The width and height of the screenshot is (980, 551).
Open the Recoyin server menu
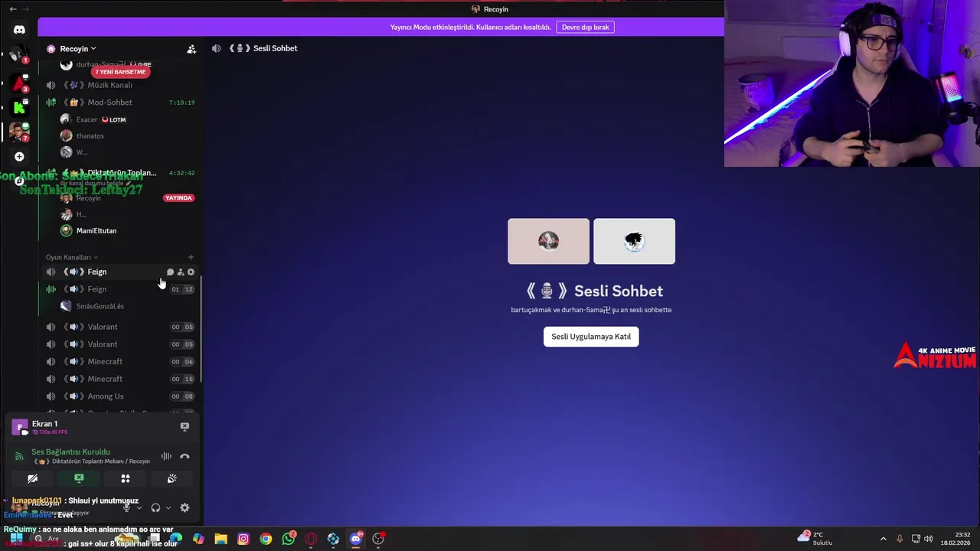(79, 49)
